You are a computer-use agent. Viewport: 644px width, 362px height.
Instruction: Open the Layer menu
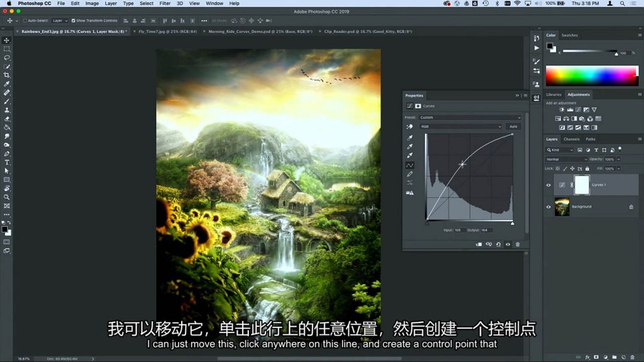click(111, 3)
